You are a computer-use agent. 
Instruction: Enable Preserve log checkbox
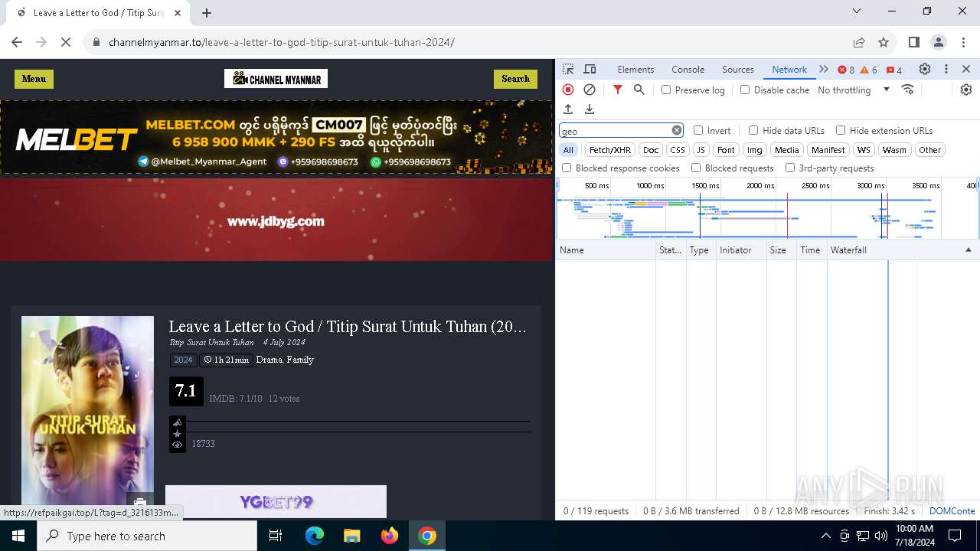click(666, 90)
